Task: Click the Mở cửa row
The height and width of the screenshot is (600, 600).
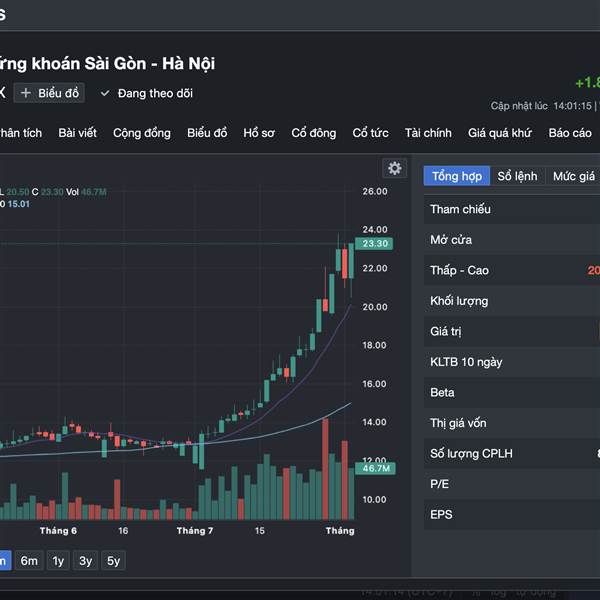Action: [512, 240]
